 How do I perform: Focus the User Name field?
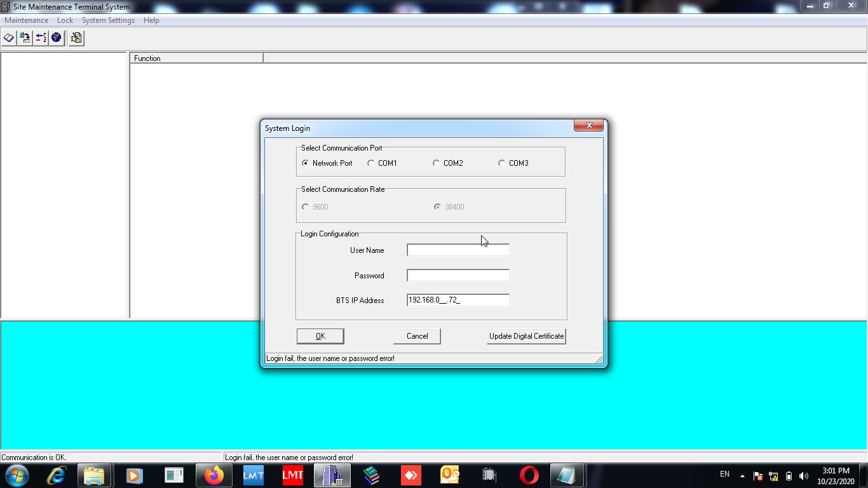coord(458,250)
